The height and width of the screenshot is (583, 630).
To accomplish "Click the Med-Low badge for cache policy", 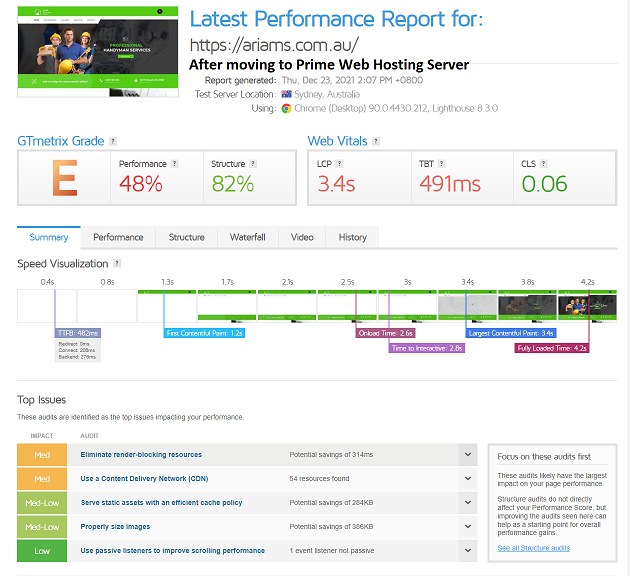I will (42, 503).
